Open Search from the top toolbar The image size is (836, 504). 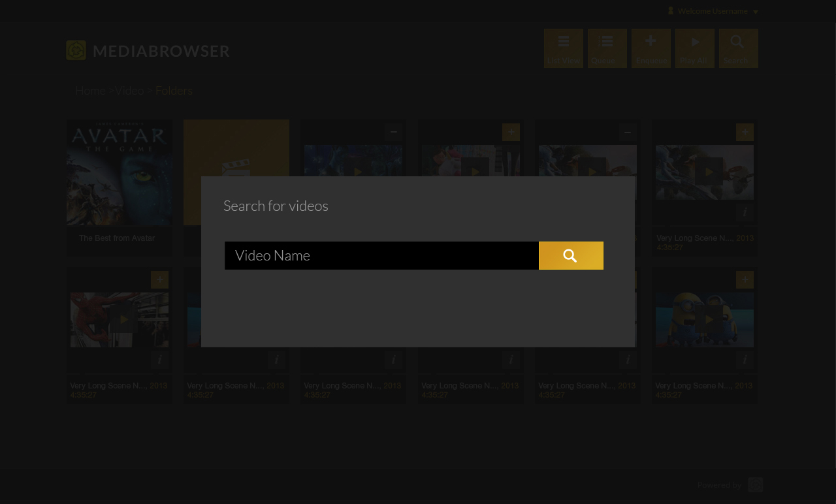(x=739, y=48)
